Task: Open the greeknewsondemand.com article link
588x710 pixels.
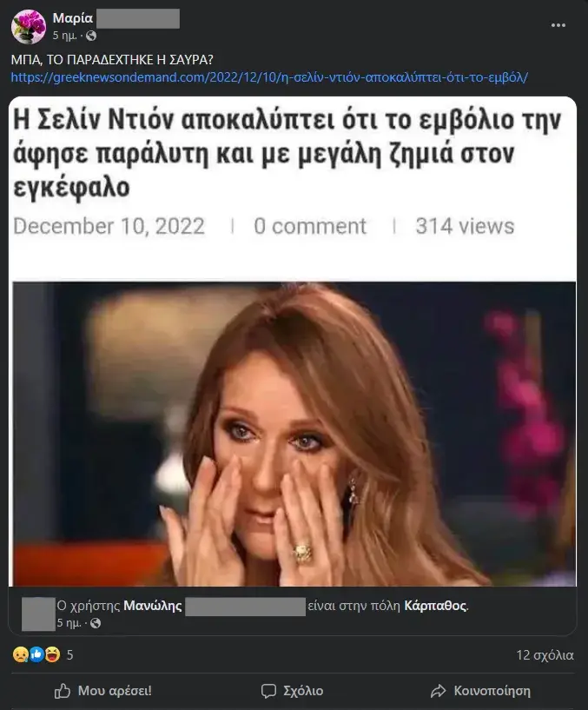Action: (x=269, y=77)
